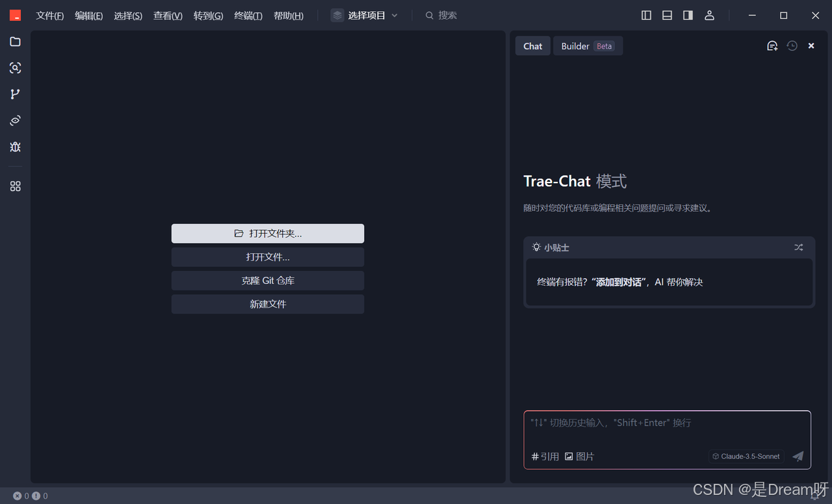The width and height of the screenshot is (832, 504).
Task: Click the send arrow icon
Action: [798, 457]
